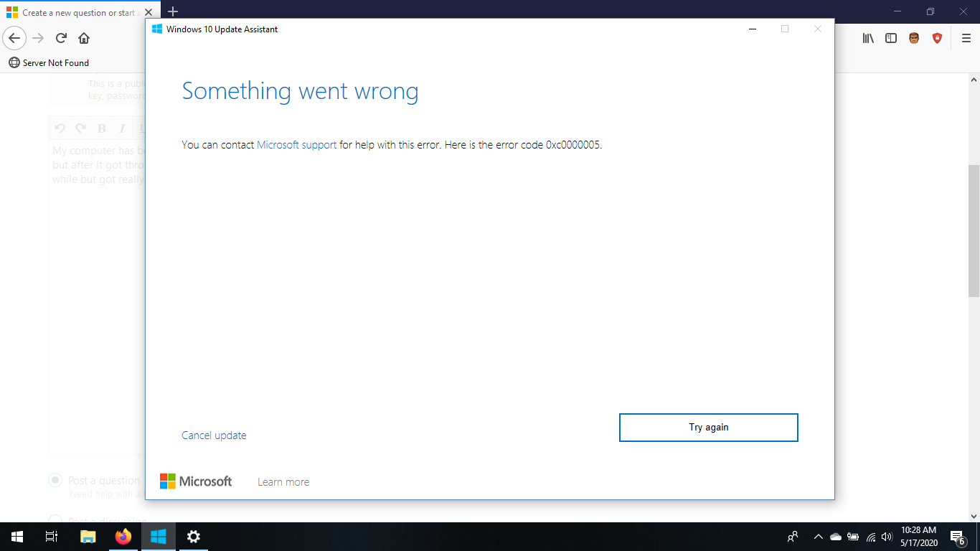Click the Firefox forward arrow
The width and height of the screenshot is (980, 551).
click(38, 38)
